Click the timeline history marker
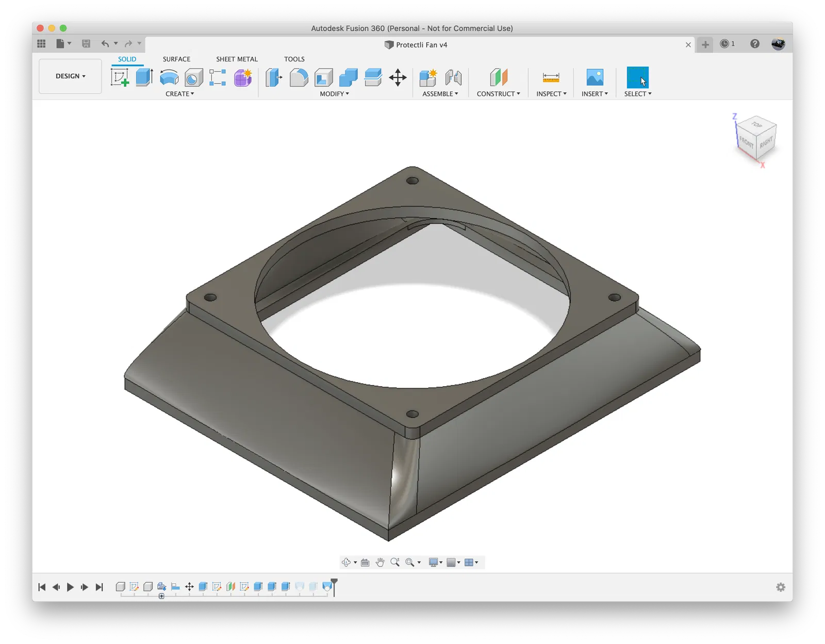This screenshot has width=825, height=644. (334, 587)
